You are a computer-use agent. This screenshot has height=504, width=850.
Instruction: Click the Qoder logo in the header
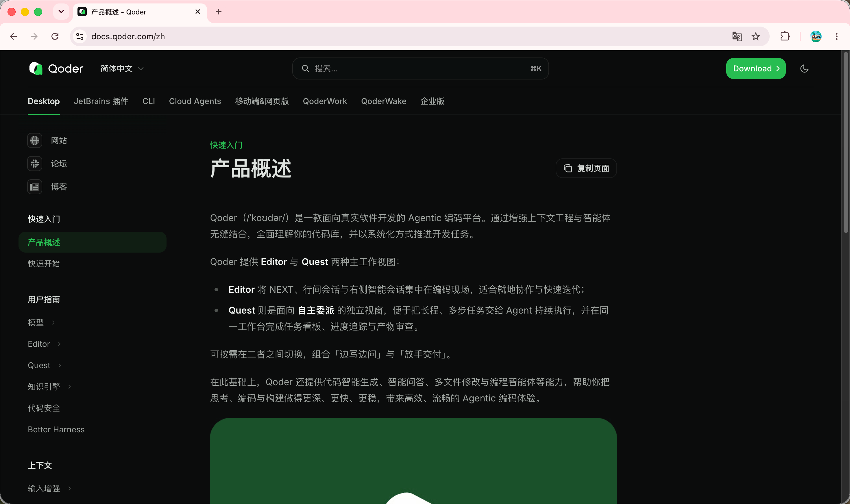[x=56, y=68]
